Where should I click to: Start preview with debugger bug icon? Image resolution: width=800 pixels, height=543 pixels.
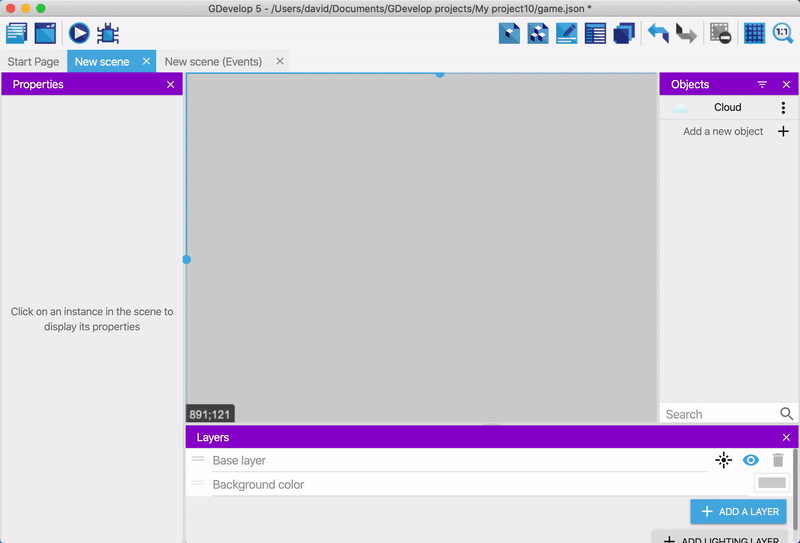[108, 33]
